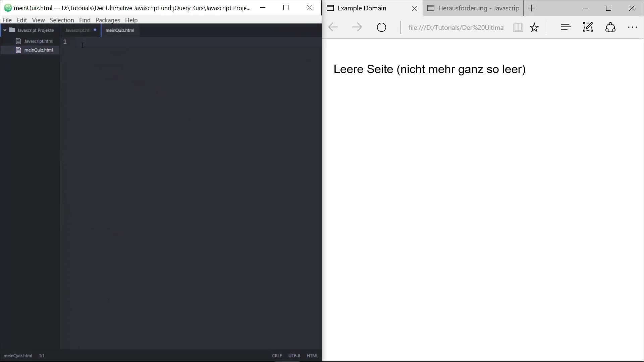Select meinQuiz.html in the tree view
The width and height of the screenshot is (644, 362).
(39, 50)
